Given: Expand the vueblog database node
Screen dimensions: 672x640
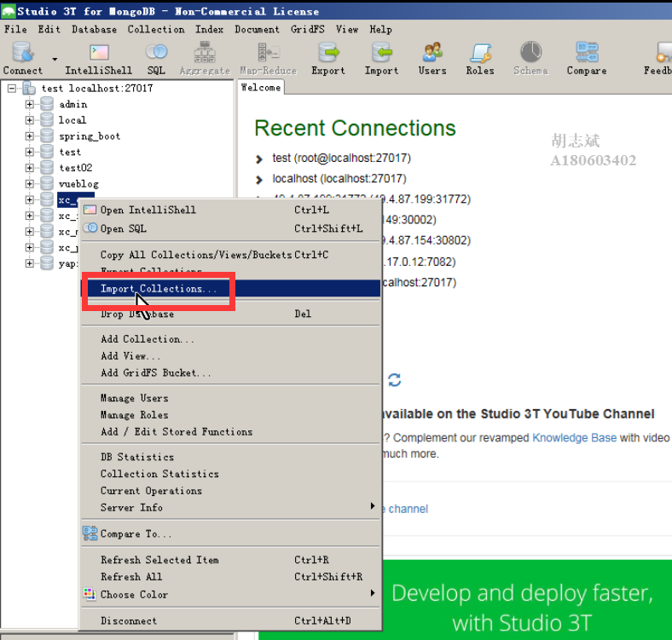Looking at the screenshot, I should 29,184.
